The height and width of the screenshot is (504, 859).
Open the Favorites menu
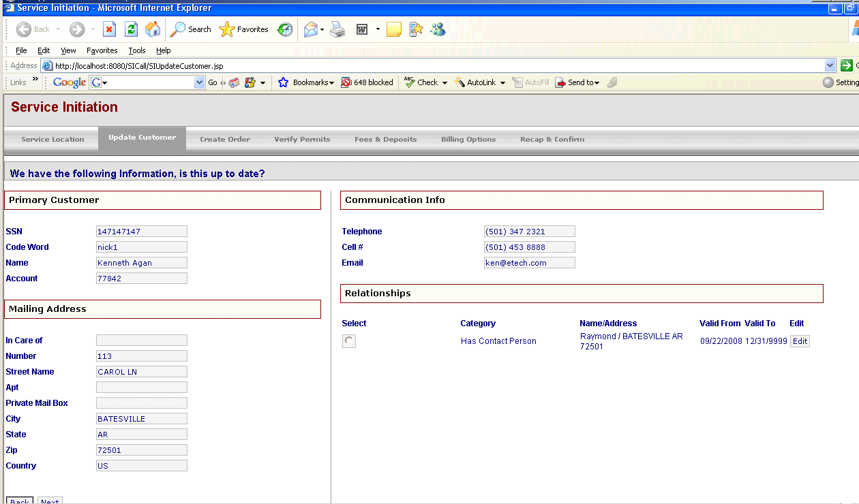pyautogui.click(x=102, y=50)
